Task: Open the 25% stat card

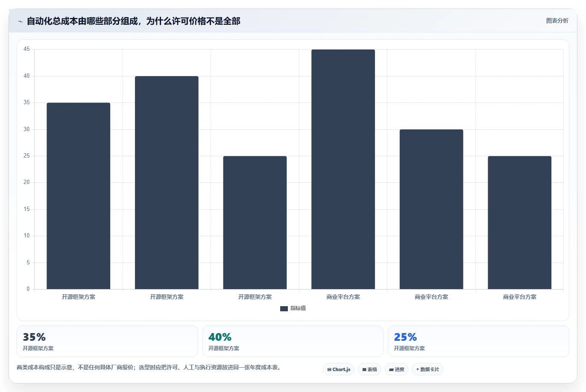Action: (478, 341)
